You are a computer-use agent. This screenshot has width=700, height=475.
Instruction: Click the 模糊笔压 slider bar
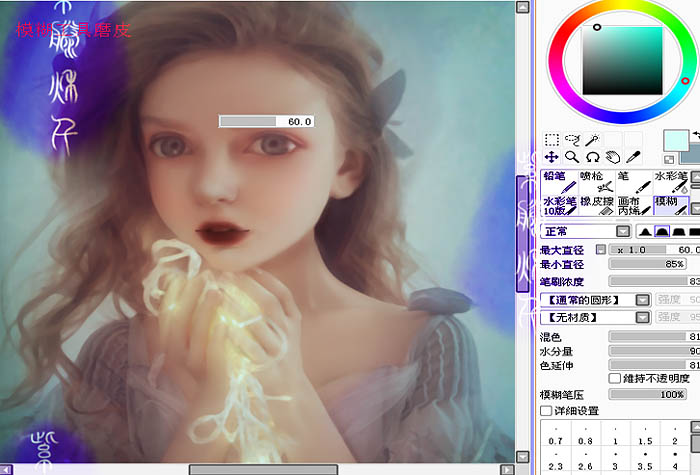pos(648,395)
